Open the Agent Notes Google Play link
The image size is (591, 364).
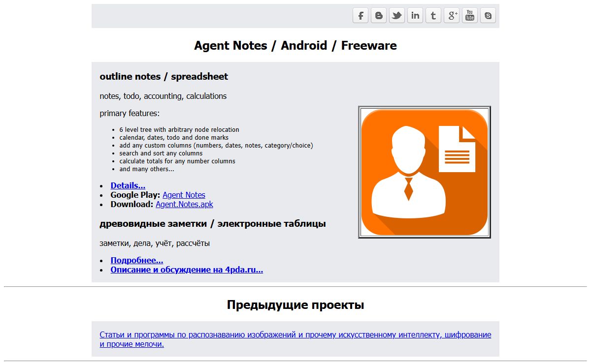(x=184, y=195)
